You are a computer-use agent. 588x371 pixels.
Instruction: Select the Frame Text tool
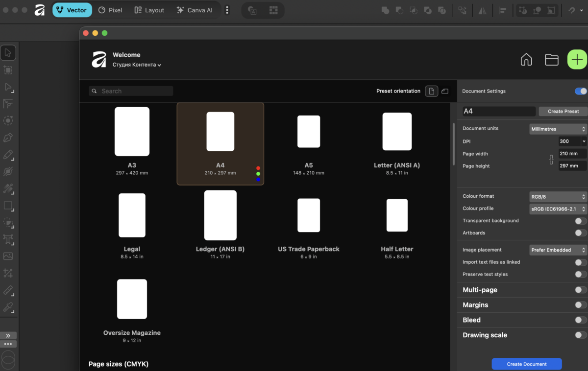8,239
